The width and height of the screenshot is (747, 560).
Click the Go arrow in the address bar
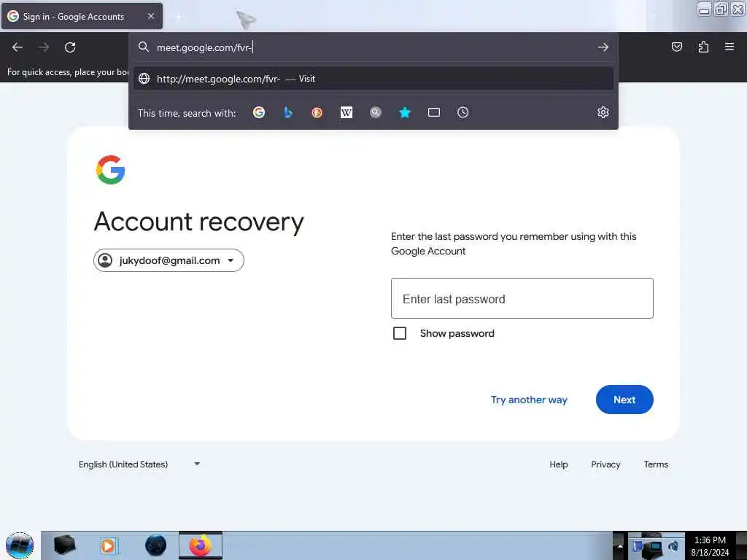coord(603,47)
